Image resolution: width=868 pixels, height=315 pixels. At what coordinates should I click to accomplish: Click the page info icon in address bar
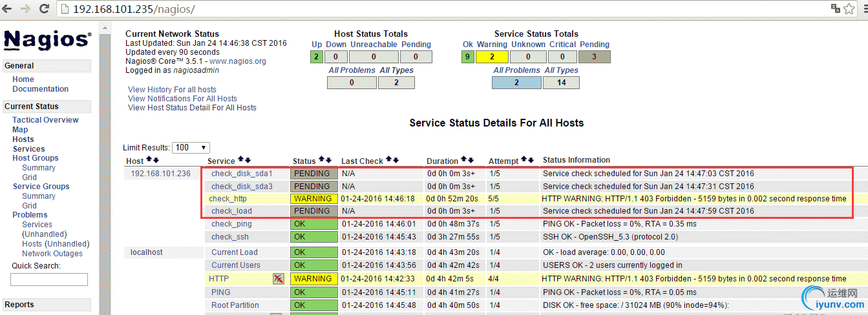click(65, 10)
